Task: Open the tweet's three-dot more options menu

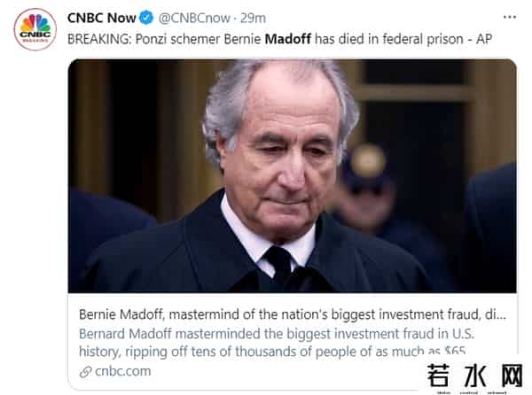Action: pos(509,18)
